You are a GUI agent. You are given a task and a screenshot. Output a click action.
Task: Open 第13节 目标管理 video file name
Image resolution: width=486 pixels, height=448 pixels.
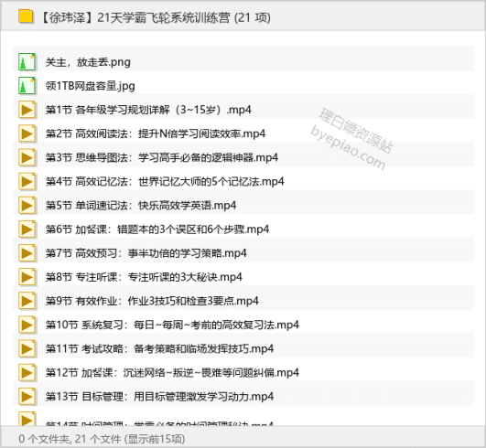pos(159,396)
